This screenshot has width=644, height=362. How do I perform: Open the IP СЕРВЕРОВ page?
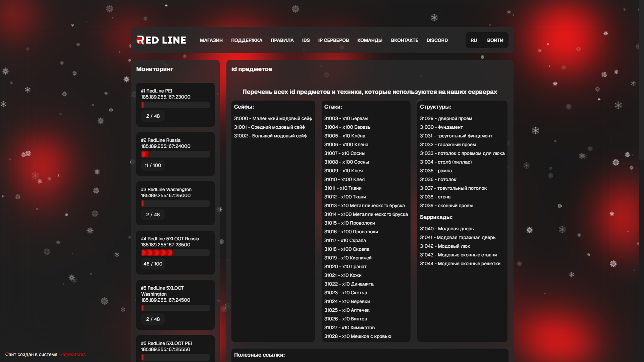(333, 40)
